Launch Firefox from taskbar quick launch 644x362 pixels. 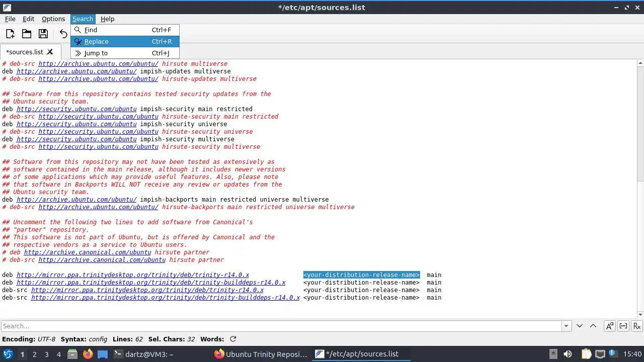coord(88,354)
